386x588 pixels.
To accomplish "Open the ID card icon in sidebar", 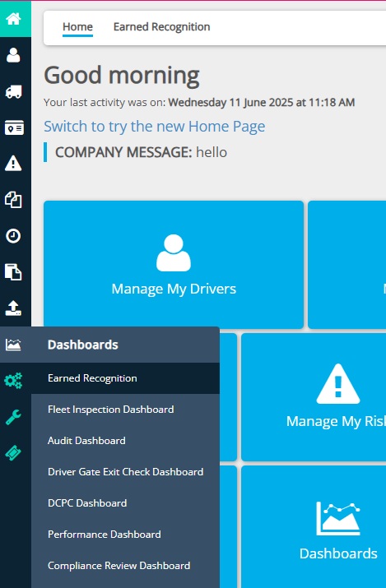I will pyautogui.click(x=14, y=127).
